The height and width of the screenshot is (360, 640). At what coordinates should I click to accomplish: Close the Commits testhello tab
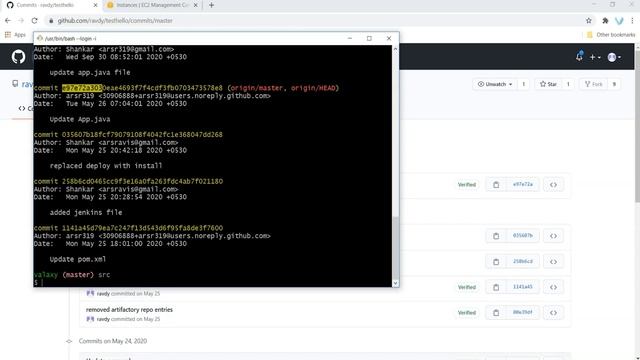pyautogui.click(x=96, y=5)
